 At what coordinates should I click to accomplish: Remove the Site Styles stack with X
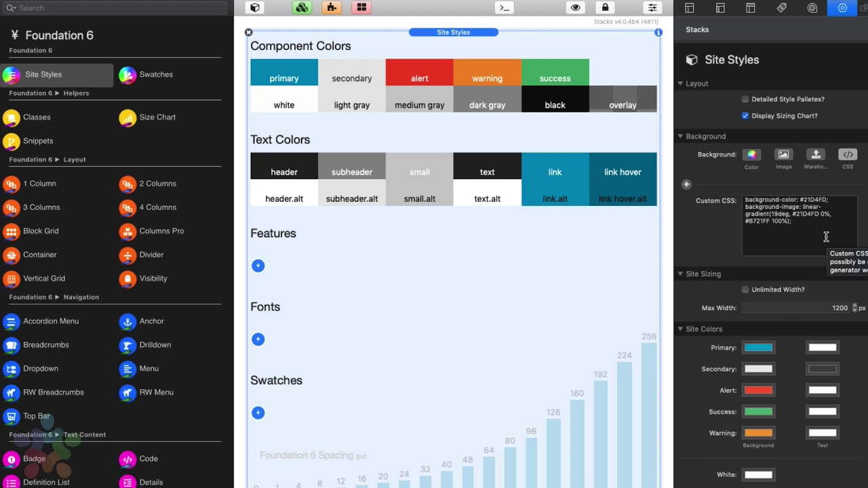click(x=249, y=33)
